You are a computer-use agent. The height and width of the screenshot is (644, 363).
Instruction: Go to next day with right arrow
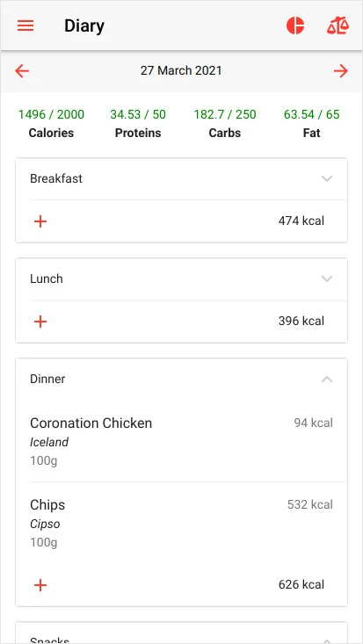(x=341, y=71)
